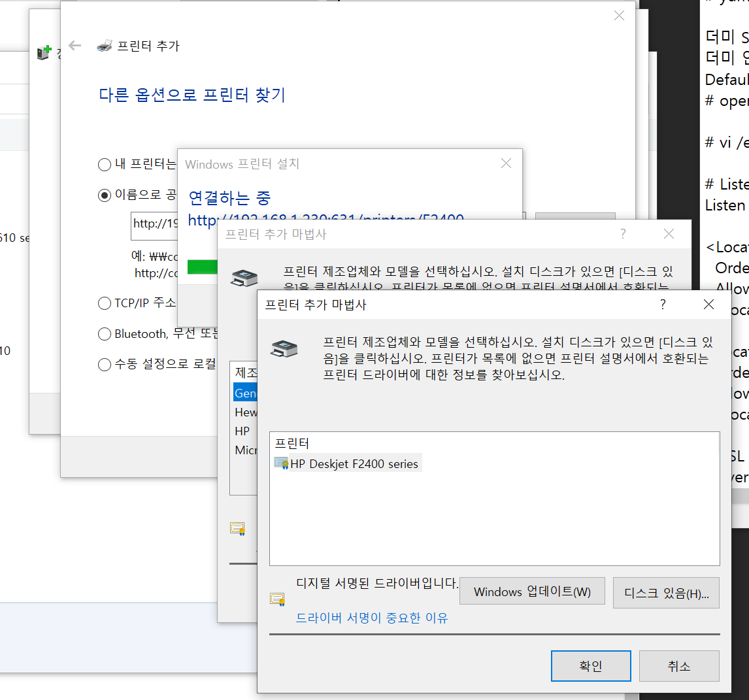
Task: Click the printer icon in the background wizard
Action: point(244,278)
